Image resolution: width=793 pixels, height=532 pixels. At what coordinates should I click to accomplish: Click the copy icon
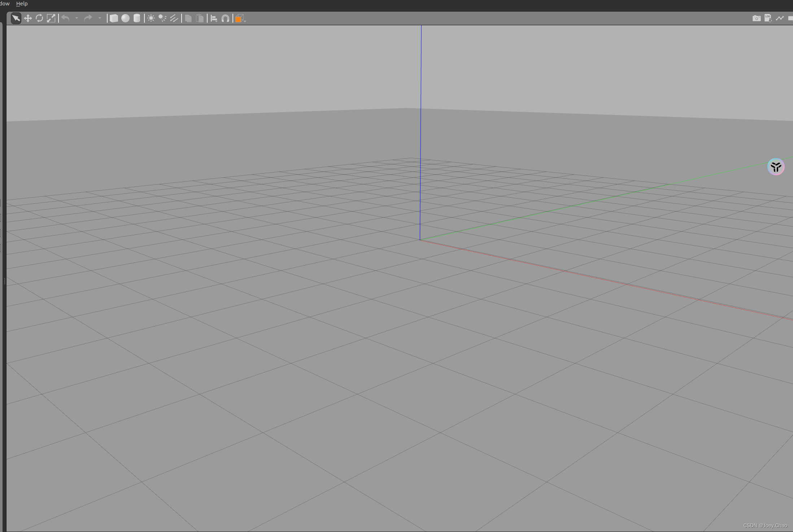click(x=188, y=18)
